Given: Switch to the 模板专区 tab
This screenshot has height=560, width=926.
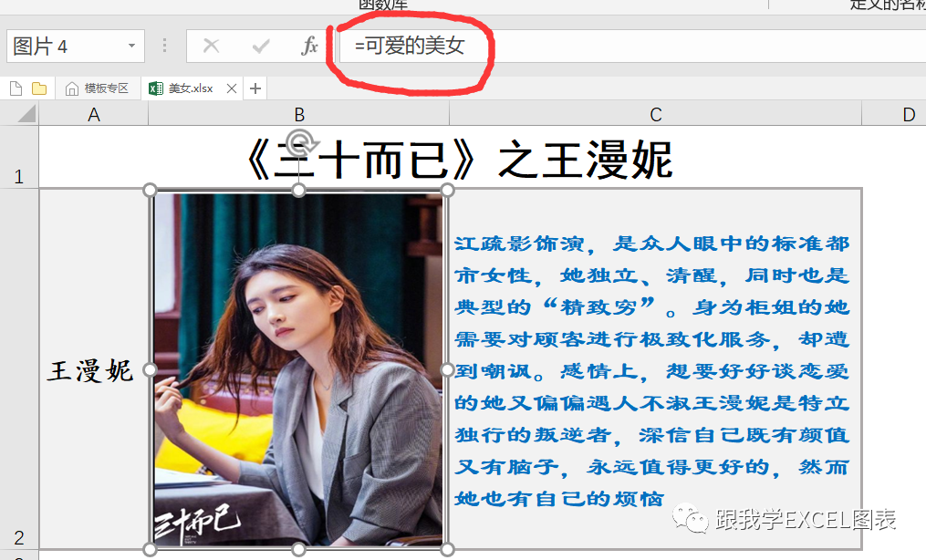Looking at the screenshot, I should coord(98,88).
